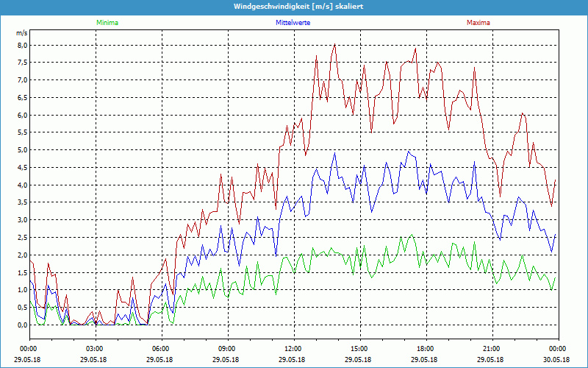Click the 2,0 y-axis value label

pyautogui.click(x=22, y=255)
